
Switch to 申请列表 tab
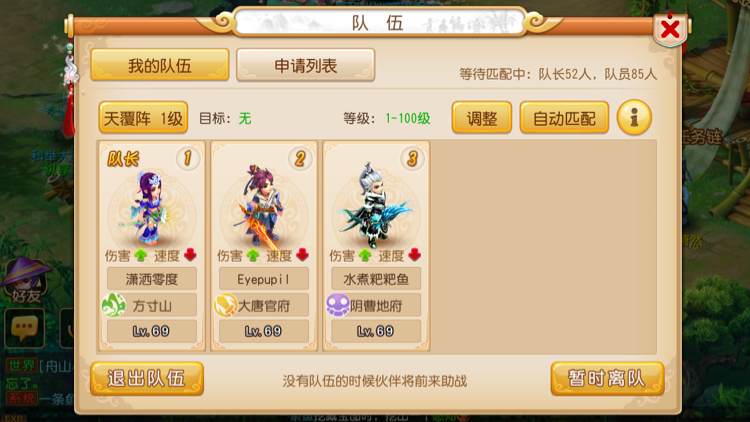pos(305,65)
